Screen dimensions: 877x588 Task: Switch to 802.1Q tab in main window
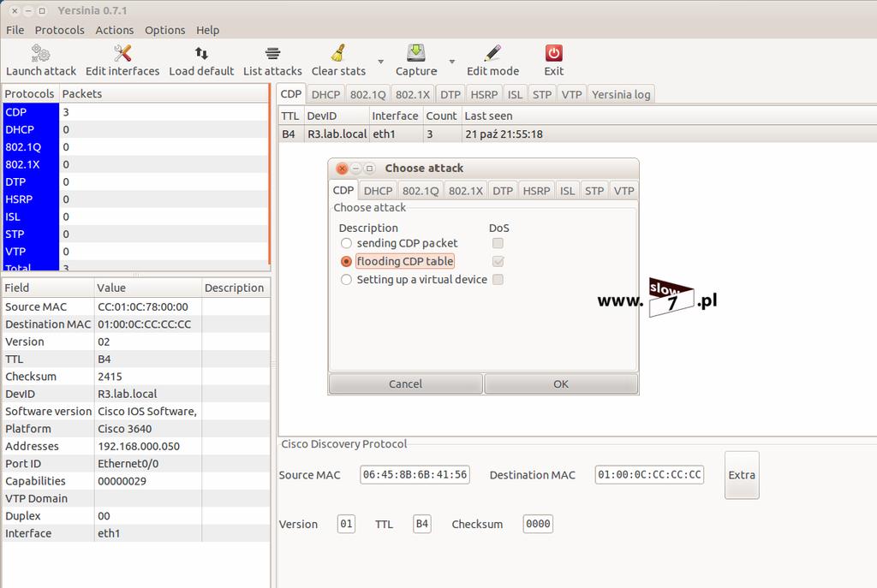(368, 94)
